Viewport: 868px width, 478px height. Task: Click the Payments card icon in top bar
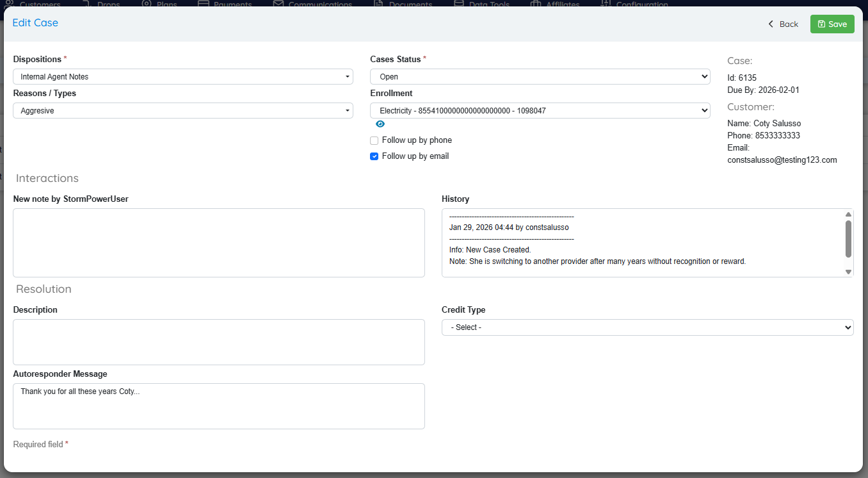click(204, 4)
